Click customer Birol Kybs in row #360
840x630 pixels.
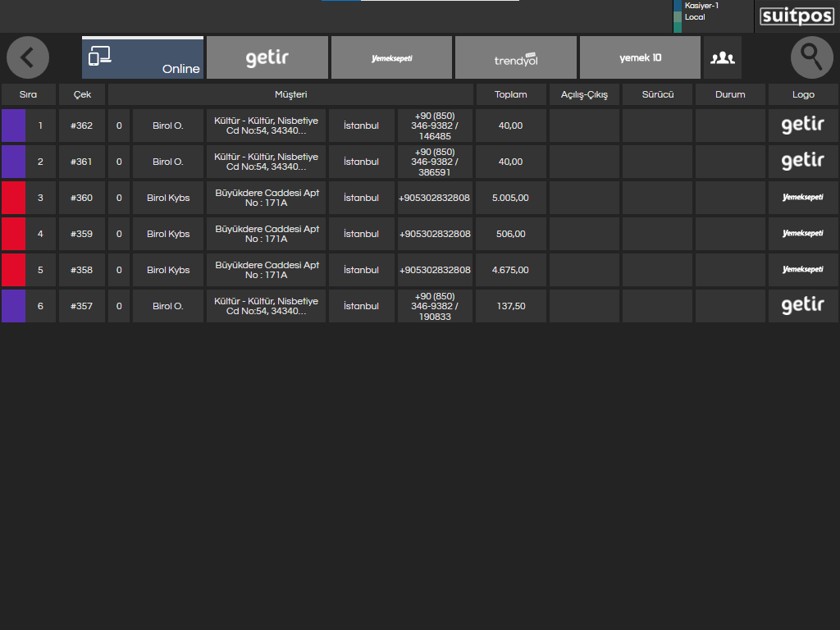pos(168,198)
